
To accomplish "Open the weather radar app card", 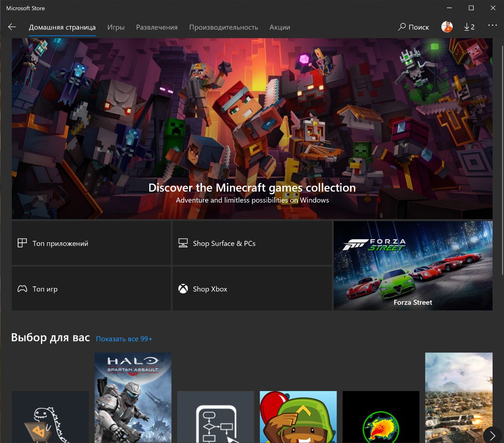I will coord(381,417).
